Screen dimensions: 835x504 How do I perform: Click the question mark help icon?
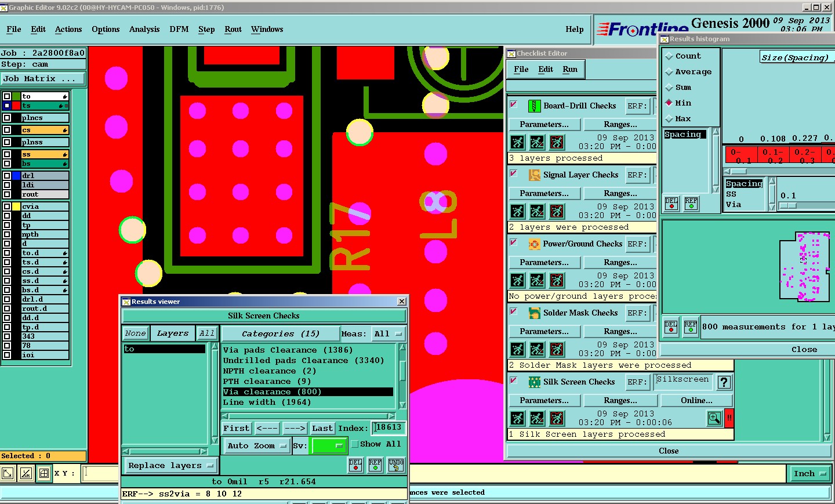pos(724,382)
